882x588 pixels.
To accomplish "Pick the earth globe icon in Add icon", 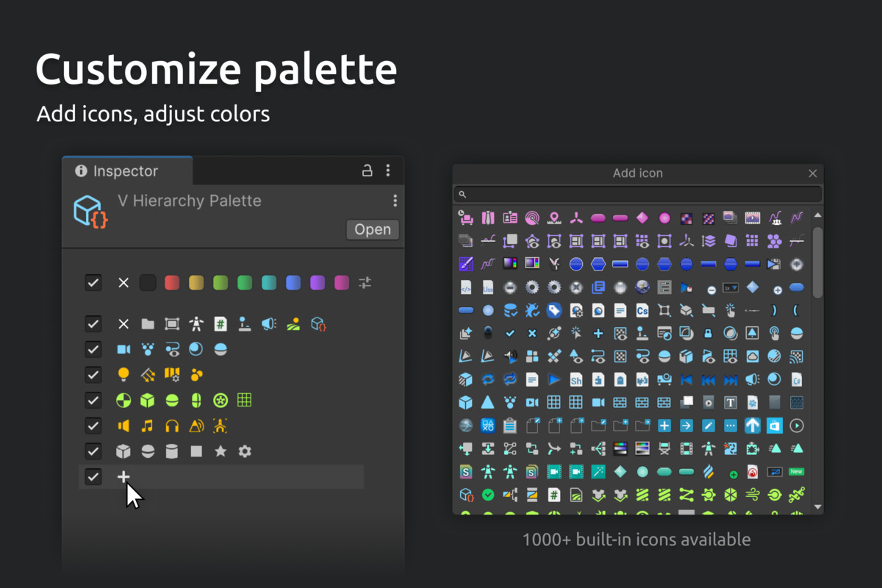I will (642, 287).
